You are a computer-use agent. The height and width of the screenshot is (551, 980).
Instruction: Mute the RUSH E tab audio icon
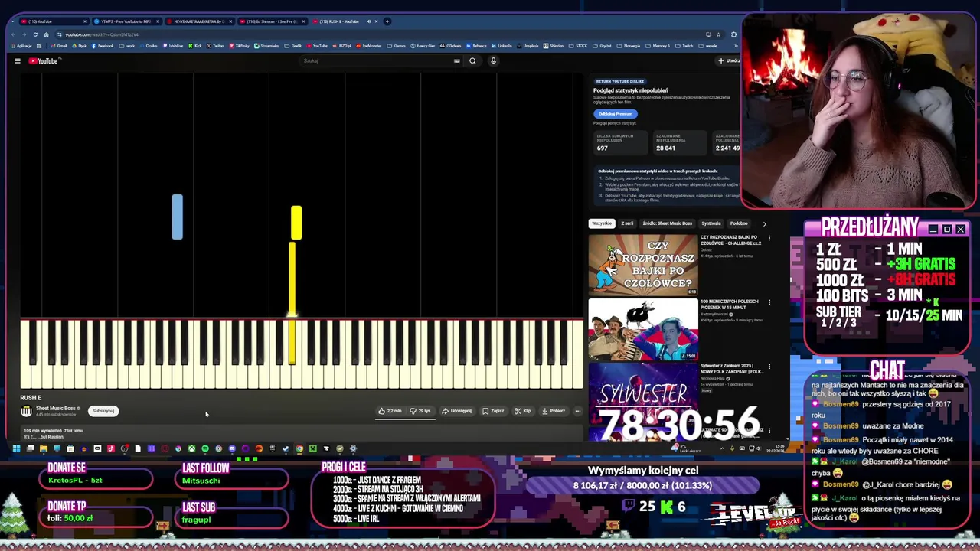coord(368,21)
